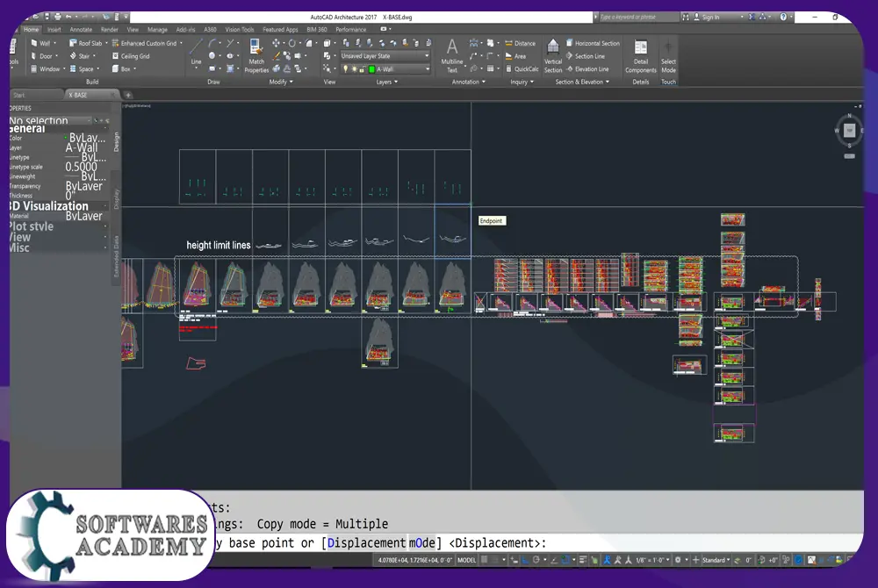
Task: Open annotation scale 1/8" = 1'-0" dropdown
Action: [651, 560]
